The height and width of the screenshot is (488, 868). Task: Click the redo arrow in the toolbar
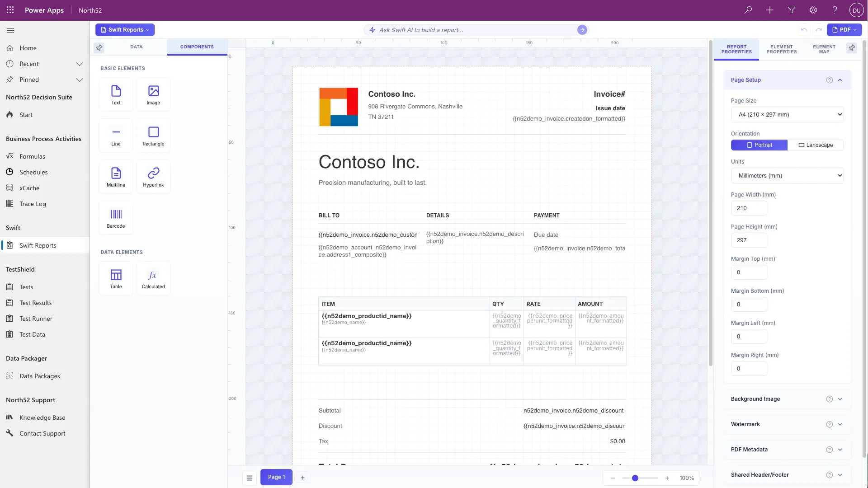coord(819,30)
